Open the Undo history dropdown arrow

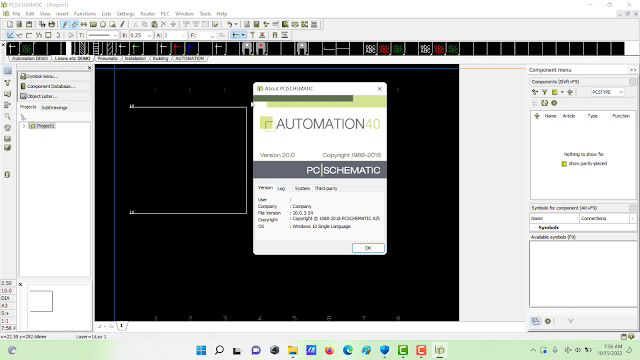point(236,24)
